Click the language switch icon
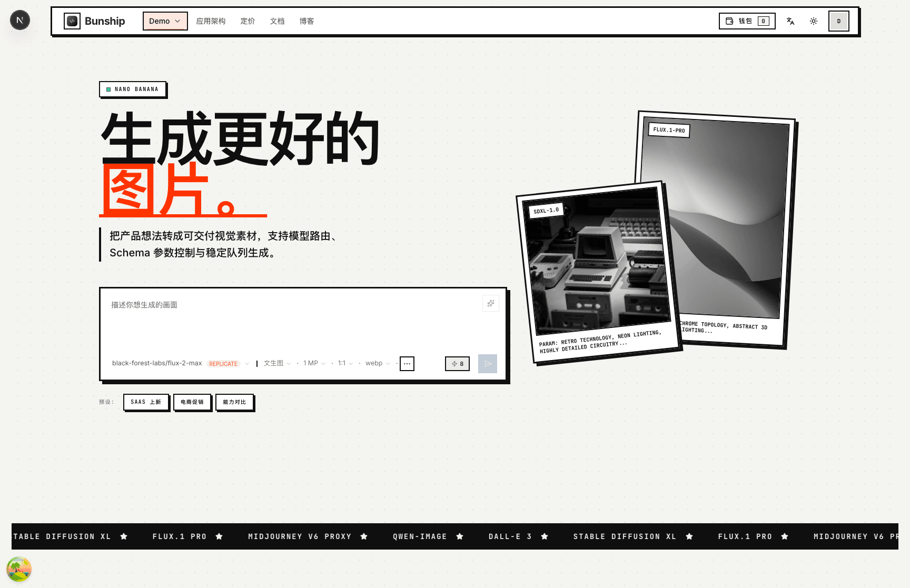The image size is (910, 588). 790,21
